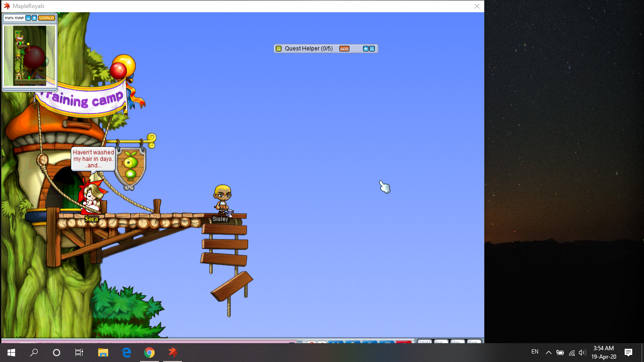Screen dimensions: 644x362
Task: Open the Windows Start menu
Action: pyautogui.click(x=11, y=353)
